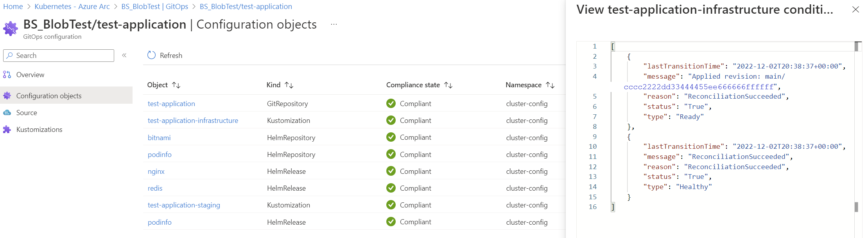Click the GitOps configuration puzzle icon

pos(10,28)
